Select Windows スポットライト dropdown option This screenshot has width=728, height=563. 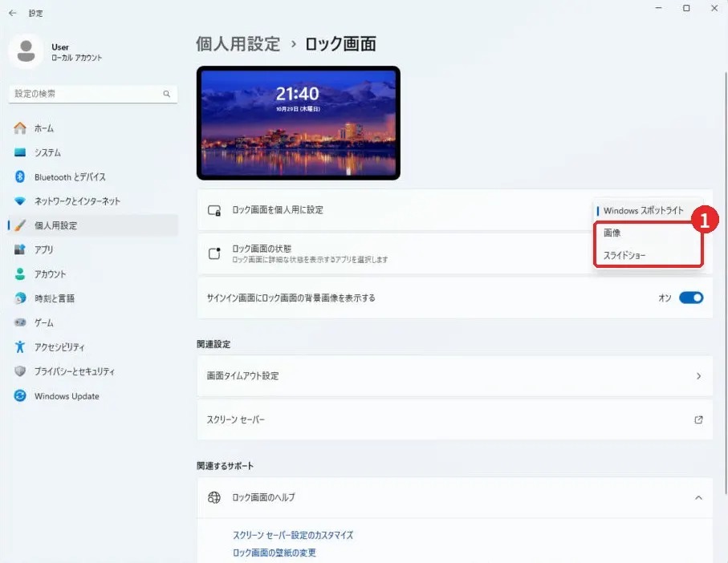[x=643, y=211]
